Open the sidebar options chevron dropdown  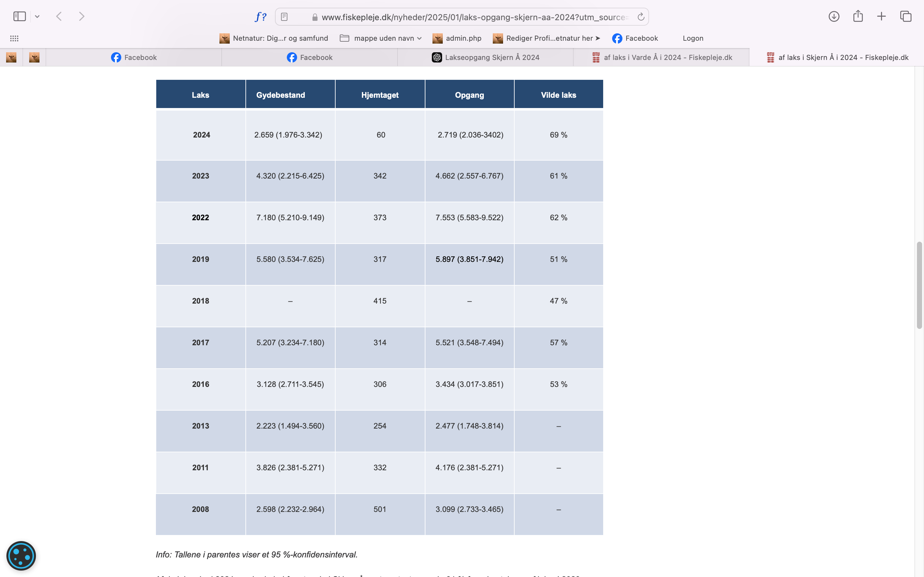tap(37, 16)
